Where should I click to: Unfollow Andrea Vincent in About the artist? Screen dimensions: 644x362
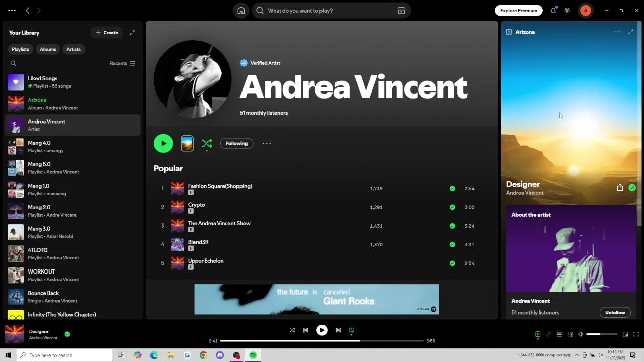point(615,313)
